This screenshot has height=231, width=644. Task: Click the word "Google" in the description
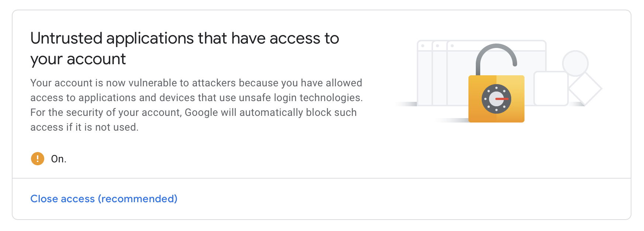click(x=201, y=113)
